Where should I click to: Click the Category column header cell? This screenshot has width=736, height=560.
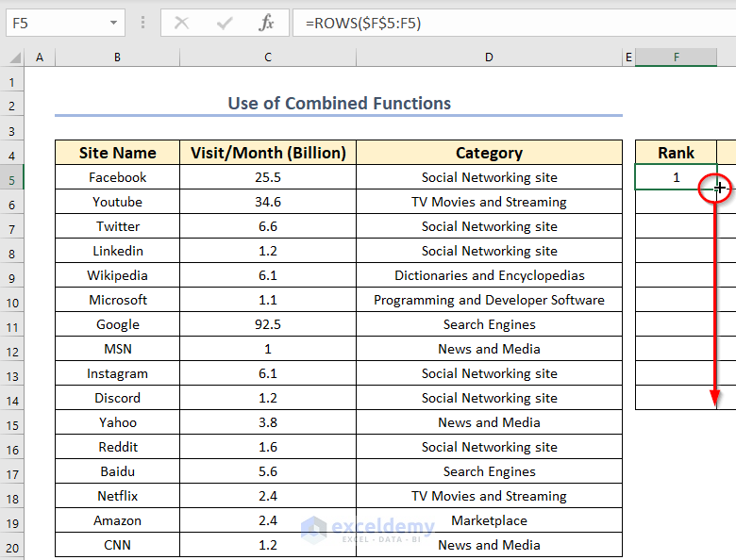[489, 153]
